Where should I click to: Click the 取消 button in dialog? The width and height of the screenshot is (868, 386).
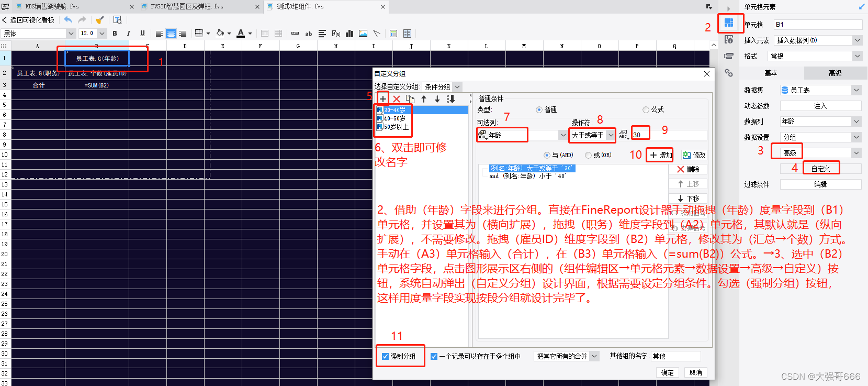pos(695,372)
